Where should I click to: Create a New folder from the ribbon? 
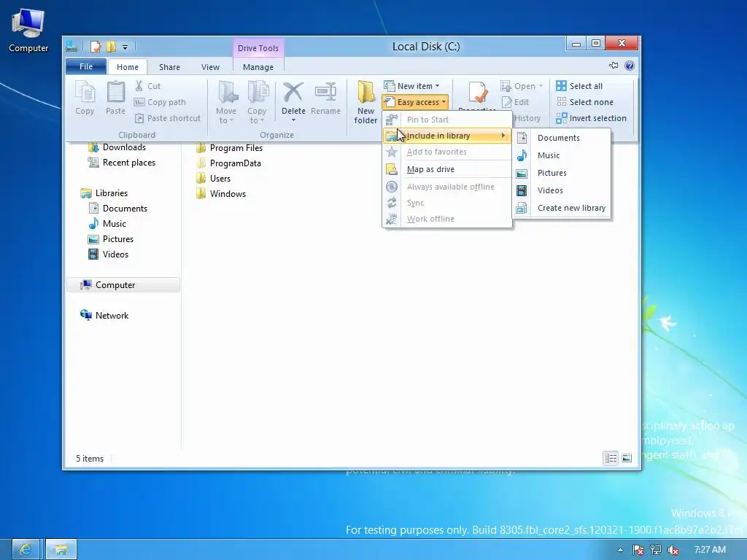click(366, 102)
